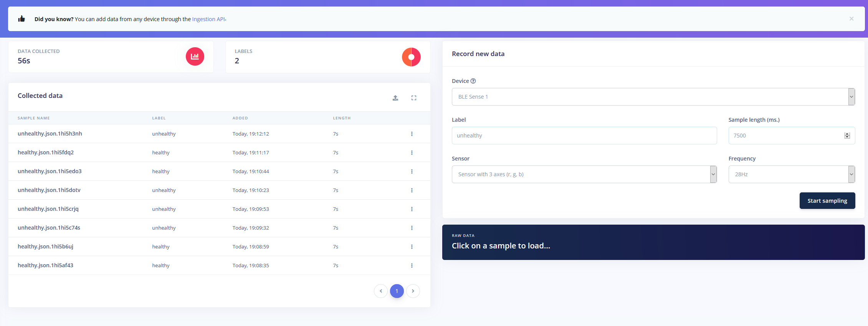Open the Frequency dropdown set to 28Hz
868x326 pixels.
(x=791, y=174)
